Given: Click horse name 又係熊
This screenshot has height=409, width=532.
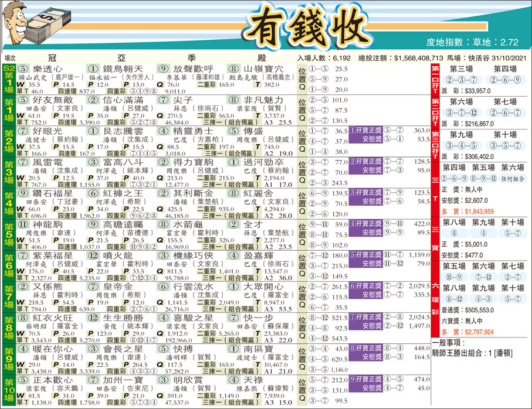Looking at the screenshot, I should point(48,287).
